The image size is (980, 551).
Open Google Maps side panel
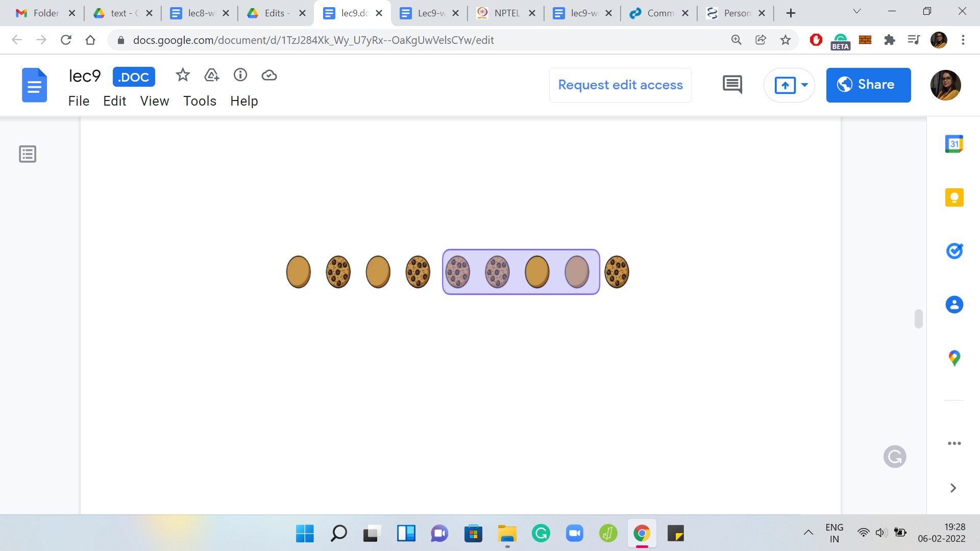(954, 358)
